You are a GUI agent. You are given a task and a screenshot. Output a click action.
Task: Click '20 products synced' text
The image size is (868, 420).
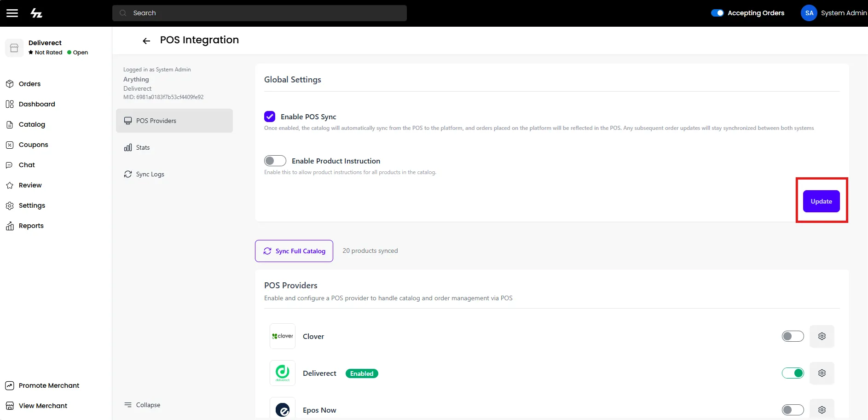point(370,251)
